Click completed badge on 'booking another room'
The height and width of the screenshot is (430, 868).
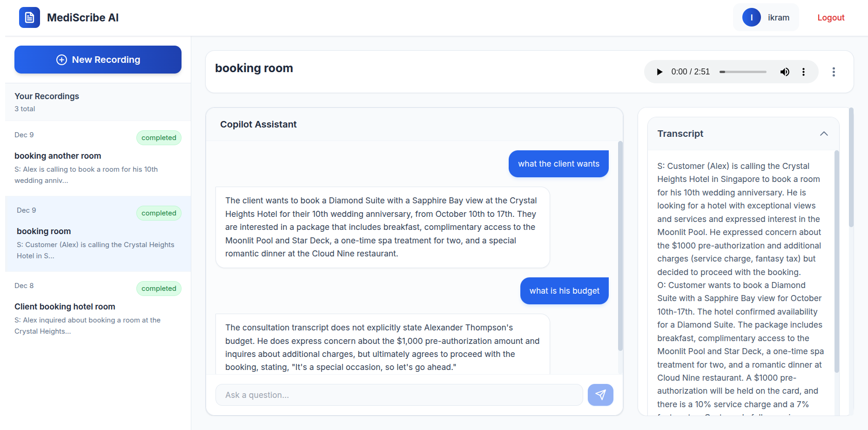(159, 138)
